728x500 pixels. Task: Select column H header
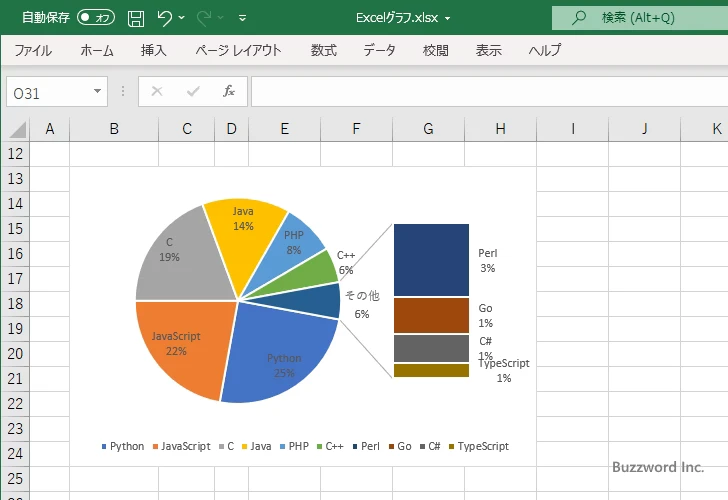coord(500,129)
